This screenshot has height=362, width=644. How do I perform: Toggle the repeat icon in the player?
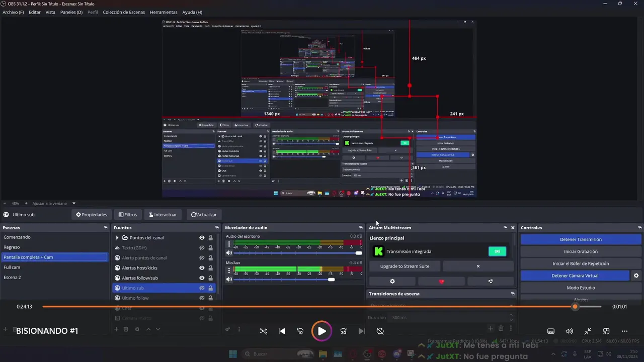pyautogui.click(x=380, y=331)
